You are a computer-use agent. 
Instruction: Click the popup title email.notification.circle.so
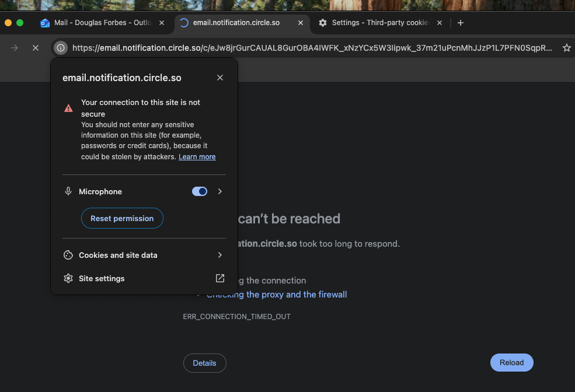click(122, 78)
